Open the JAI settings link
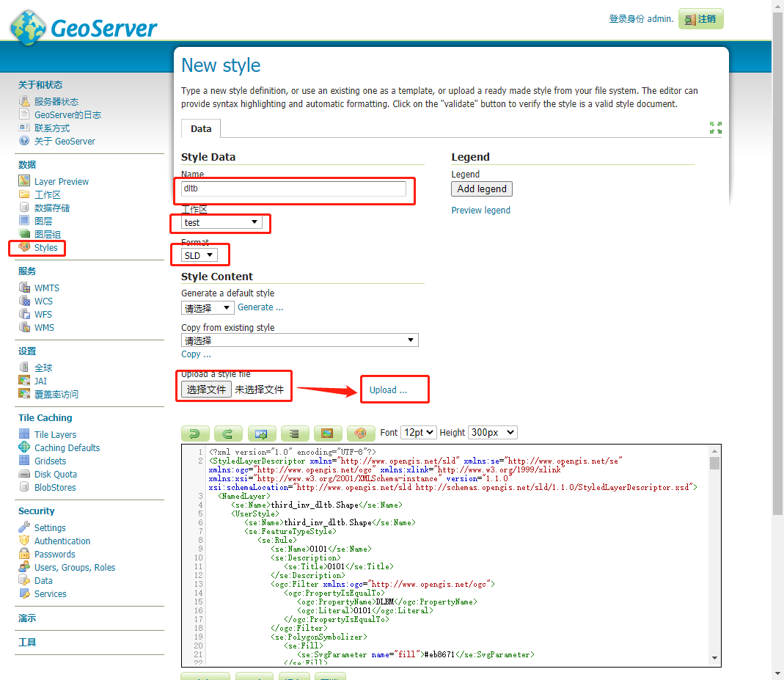Viewport: 784px width, 680px height. pyautogui.click(x=40, y=381)
